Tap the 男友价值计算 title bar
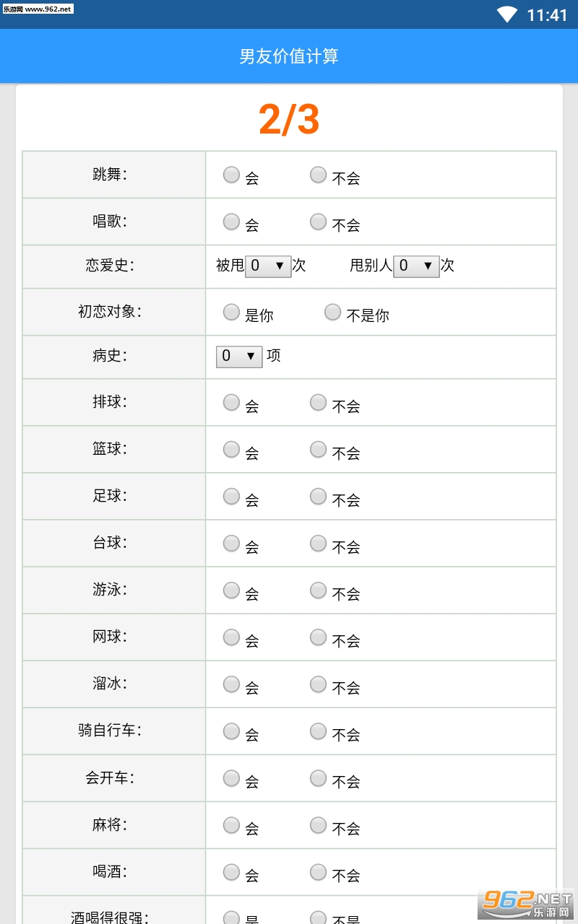 [289, 56]
